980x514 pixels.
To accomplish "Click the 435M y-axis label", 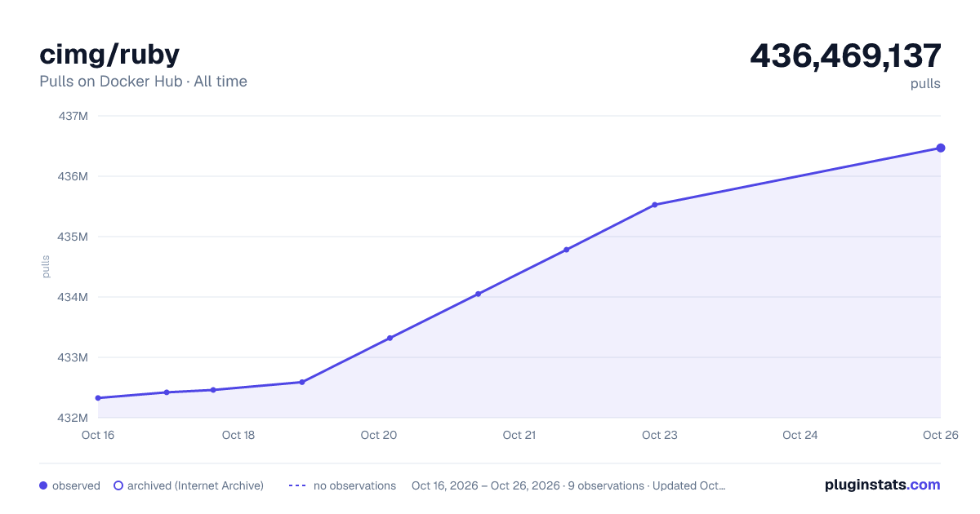I will point(73,237).
